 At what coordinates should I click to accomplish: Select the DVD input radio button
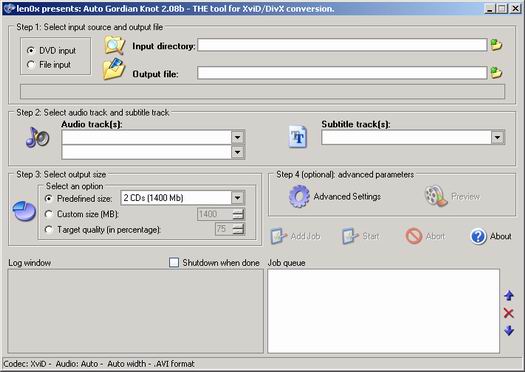click(31, 51)
